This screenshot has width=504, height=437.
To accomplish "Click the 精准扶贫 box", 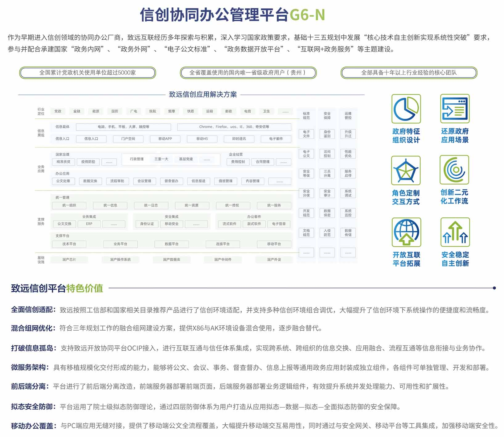I will tap(63, 162).
